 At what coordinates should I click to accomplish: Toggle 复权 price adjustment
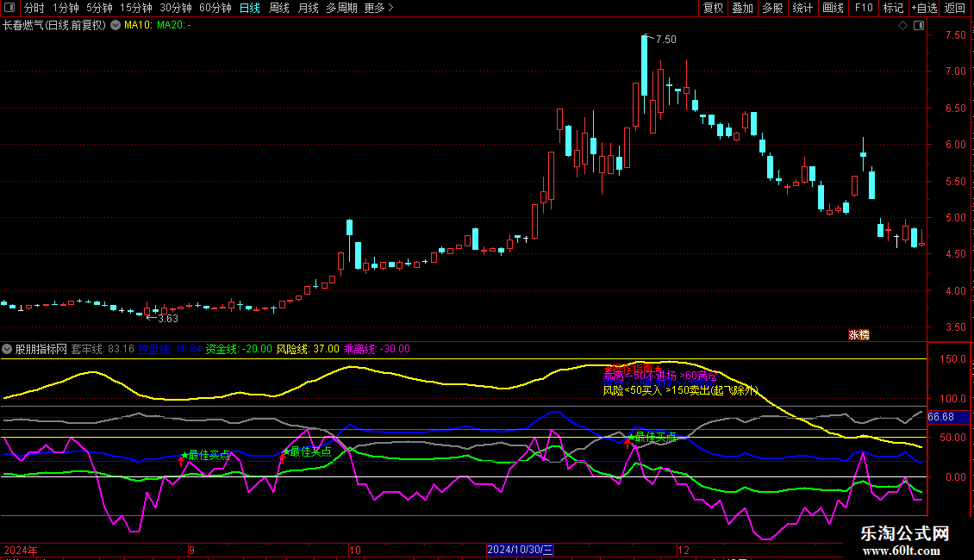pyautogui.click(x=713, y=8)
